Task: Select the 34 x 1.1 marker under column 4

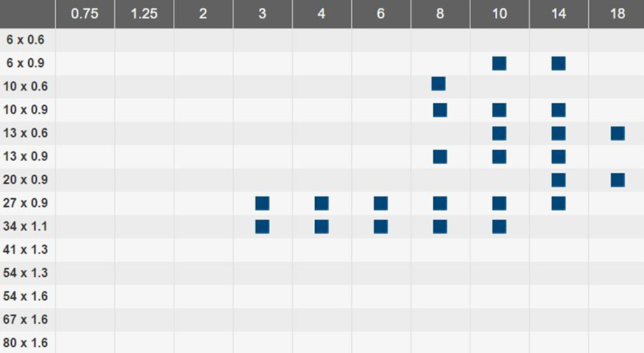Action: [x=321, y=227]
